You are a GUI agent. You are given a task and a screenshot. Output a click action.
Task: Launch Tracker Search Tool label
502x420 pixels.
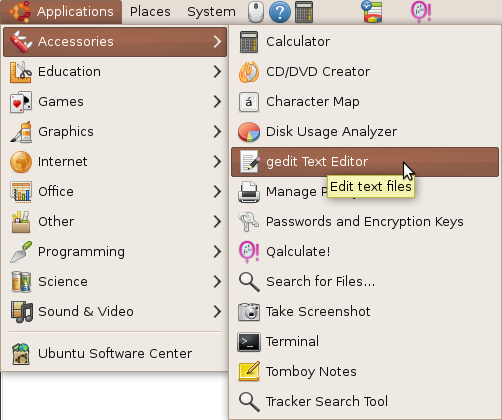[327, 402]
